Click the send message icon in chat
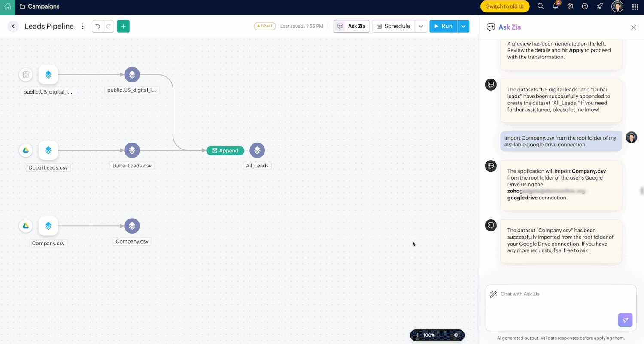Image resolution: width=644 pixels, height=344 pixels. (625, 320)
